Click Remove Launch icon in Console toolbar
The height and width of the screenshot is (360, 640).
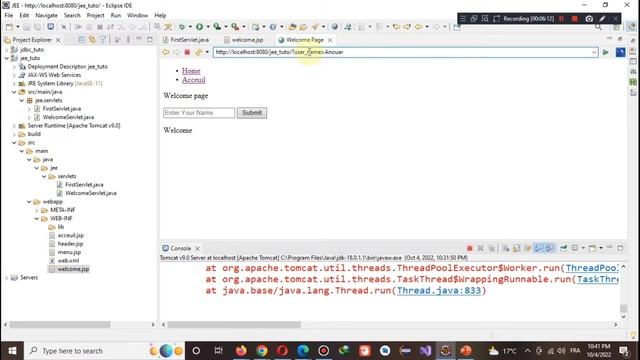click(x=481, y=248)
